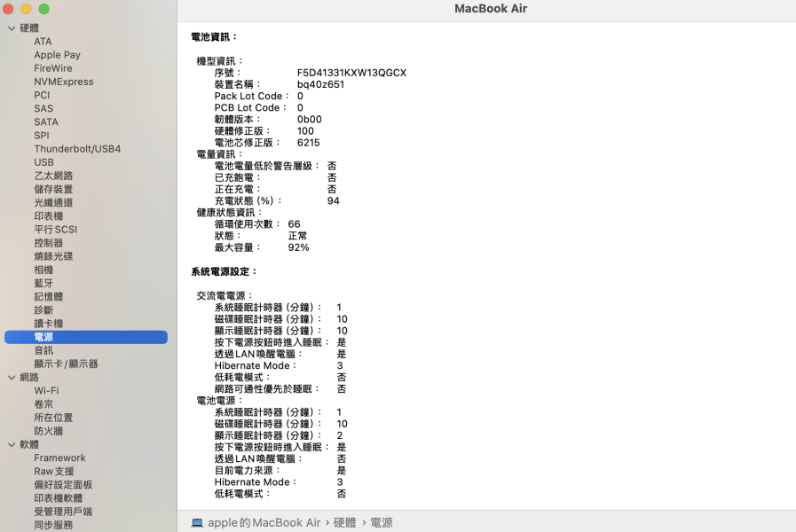Select SPI in the sidebar
This screenshot has height=532, width=796.
point(42,136)
